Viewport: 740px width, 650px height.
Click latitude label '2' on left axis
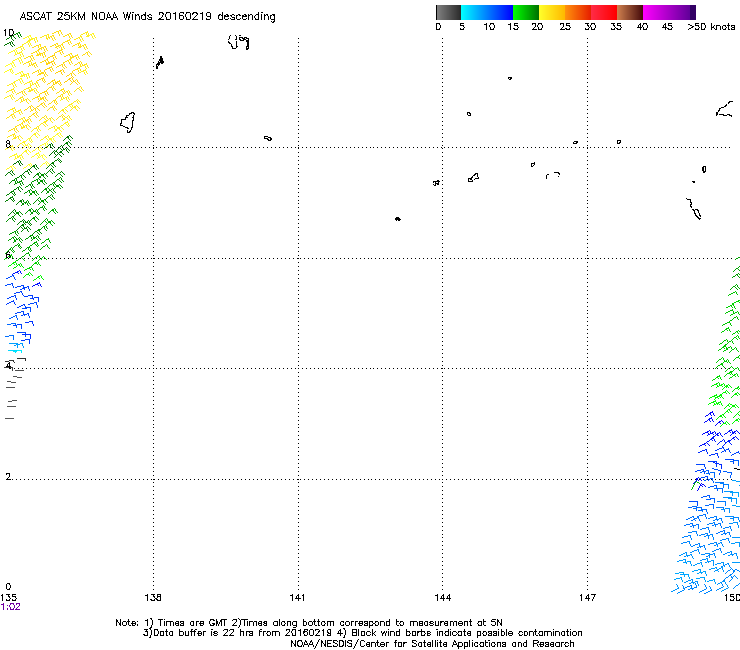click(x=8, y=476)
